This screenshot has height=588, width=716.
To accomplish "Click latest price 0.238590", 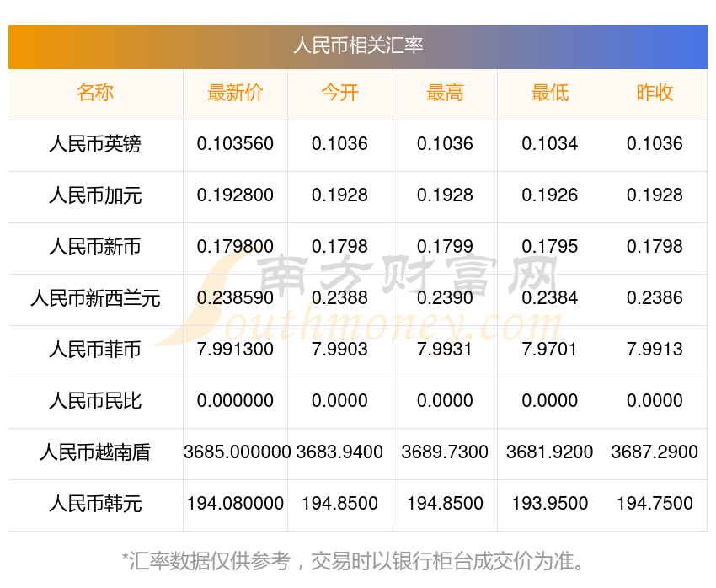I will [x=235, y=298].
